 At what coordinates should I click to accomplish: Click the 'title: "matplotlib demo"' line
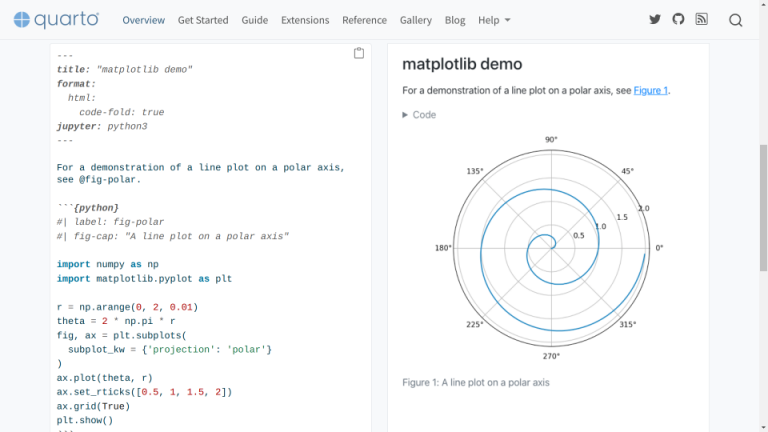[x=124, y=70]
